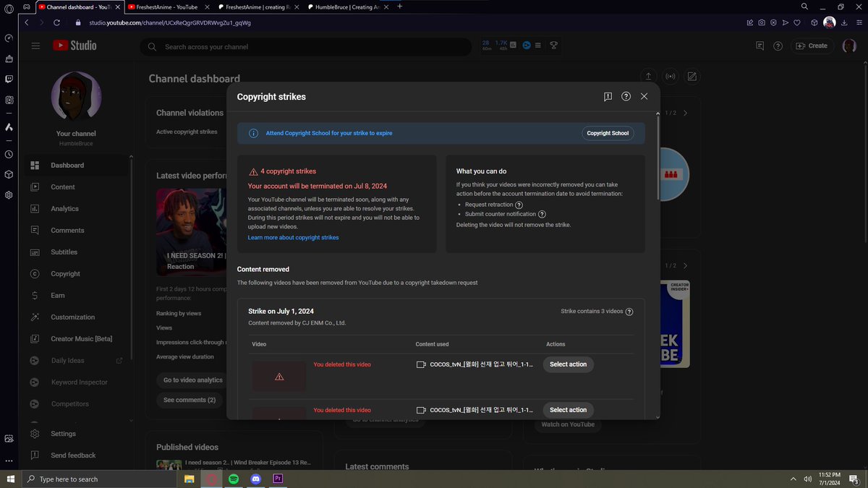Open browser downloads icon
Screen dimensions: 868x488
(844, 22)
